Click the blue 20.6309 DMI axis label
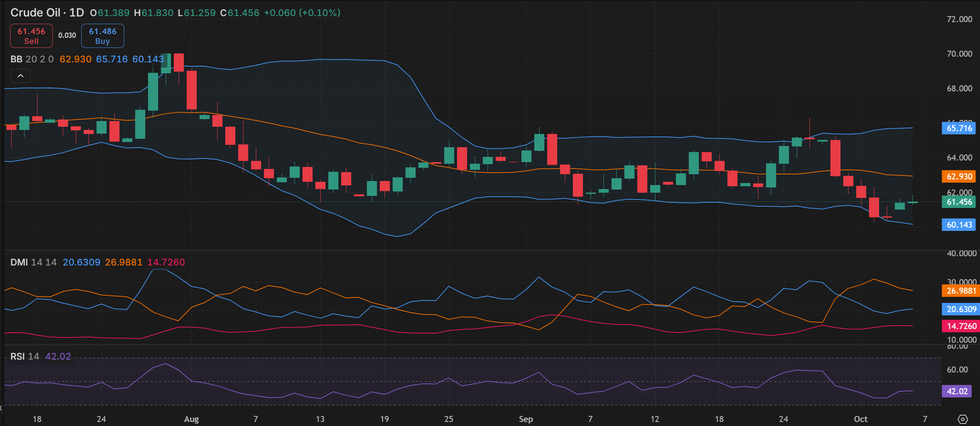 click(961, 309)
